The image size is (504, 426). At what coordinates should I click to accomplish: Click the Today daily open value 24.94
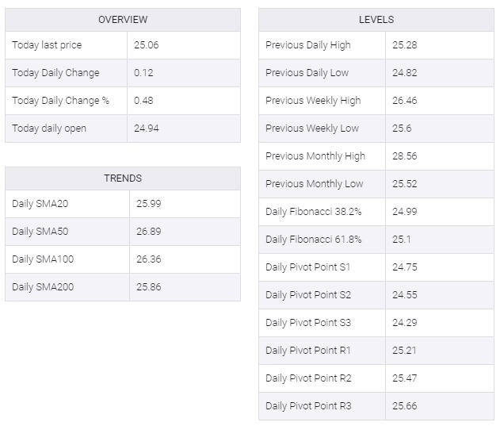pos(147,129)
